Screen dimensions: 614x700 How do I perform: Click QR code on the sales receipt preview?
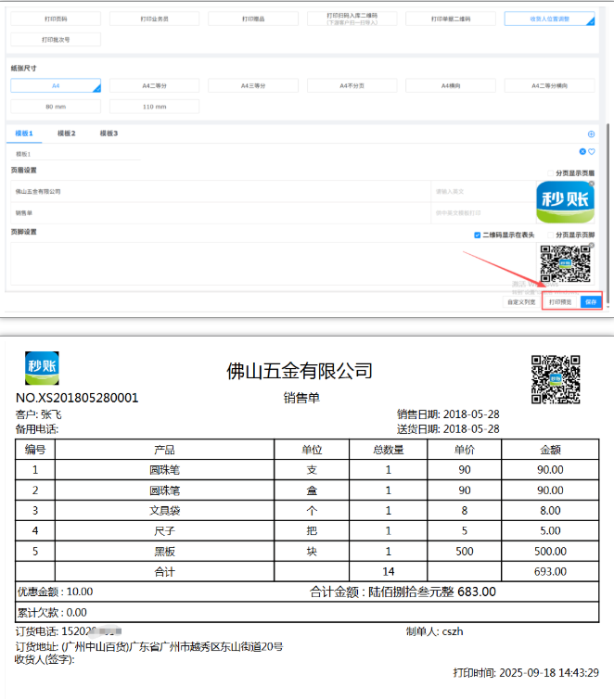[x=556, y=379]
